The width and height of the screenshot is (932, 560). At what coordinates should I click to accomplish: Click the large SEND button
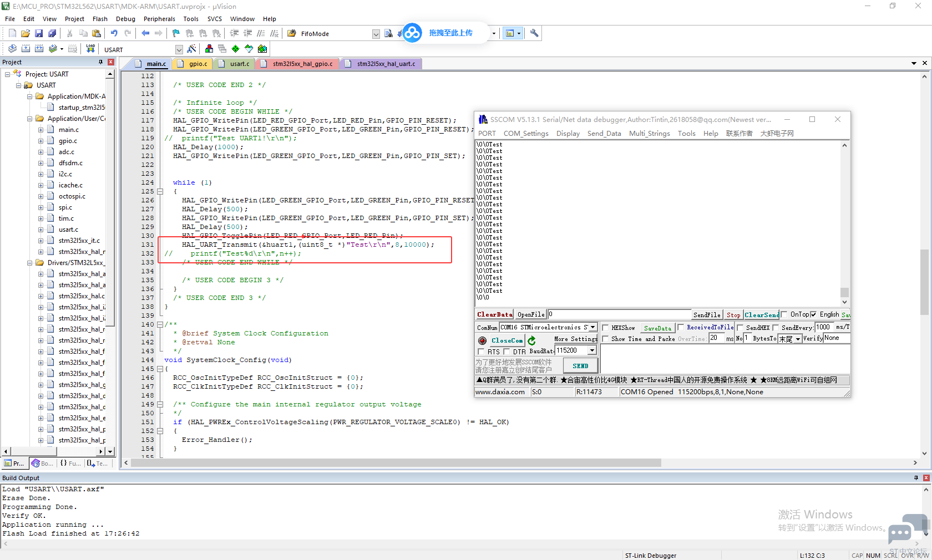click(x=580, y=366)
